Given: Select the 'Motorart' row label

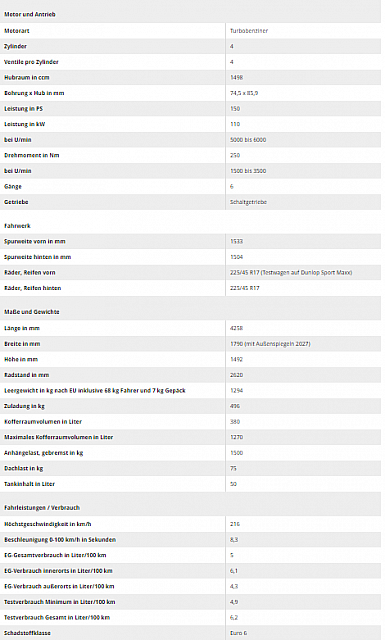Looking at the screenshot, I should (17, 31).
